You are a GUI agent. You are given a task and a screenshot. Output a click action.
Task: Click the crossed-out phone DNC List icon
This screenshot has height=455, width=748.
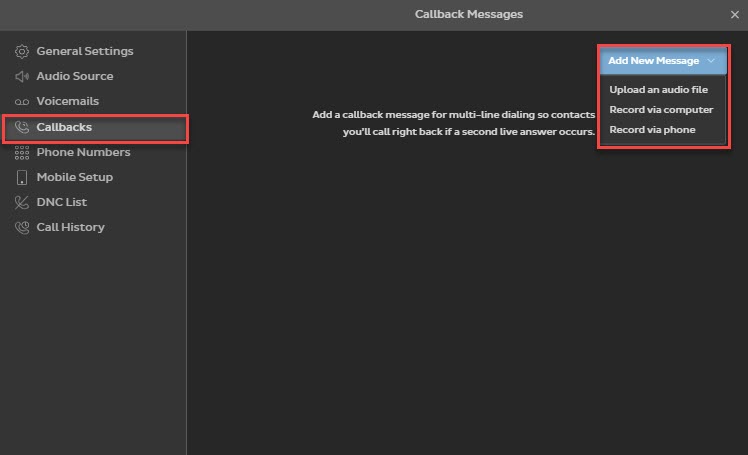tap(22, 203)
